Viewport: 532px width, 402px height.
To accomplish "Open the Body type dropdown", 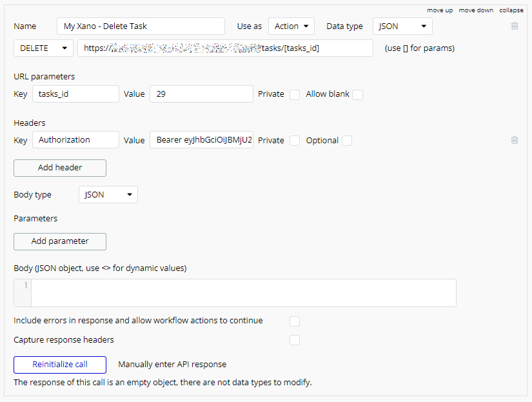I will (108, 195).
